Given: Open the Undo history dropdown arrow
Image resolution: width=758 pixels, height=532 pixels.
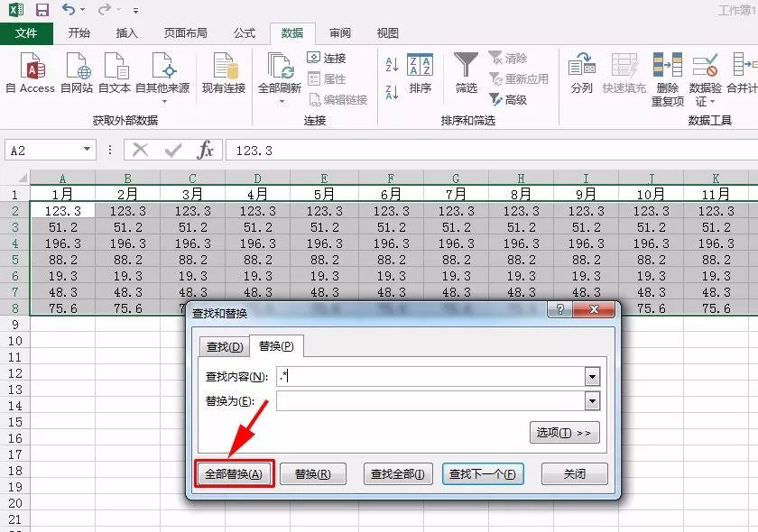Looking at the screenshot, I should (x=83, y=10).
